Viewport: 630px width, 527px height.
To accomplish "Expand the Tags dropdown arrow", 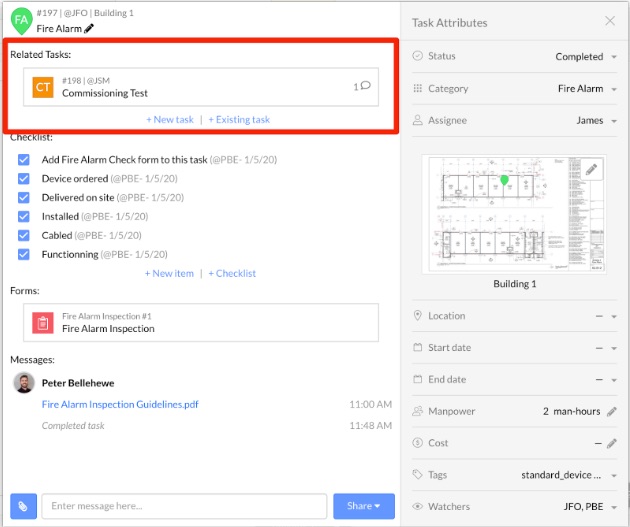I will (614, 476).
